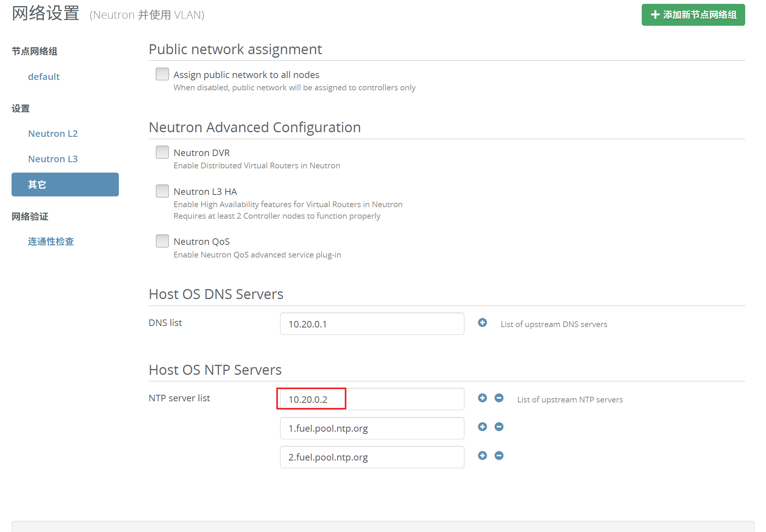Click the 添加新节点网络组 green button
This screenshot has height=532, width=766.
coord(693,15)
